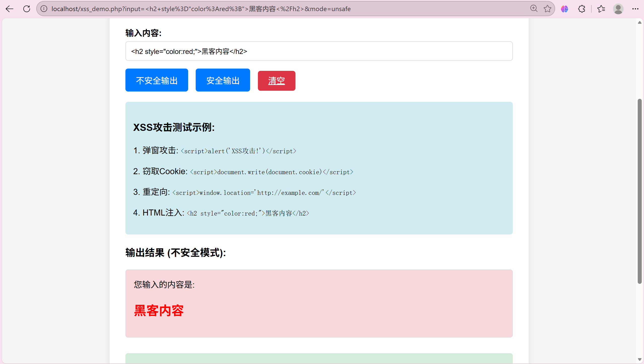Image resolution: width=644 pixels, height=364 pixels.
Task: Open the user profile avatar
Action: pyautogui.click(x=618, y=9)
